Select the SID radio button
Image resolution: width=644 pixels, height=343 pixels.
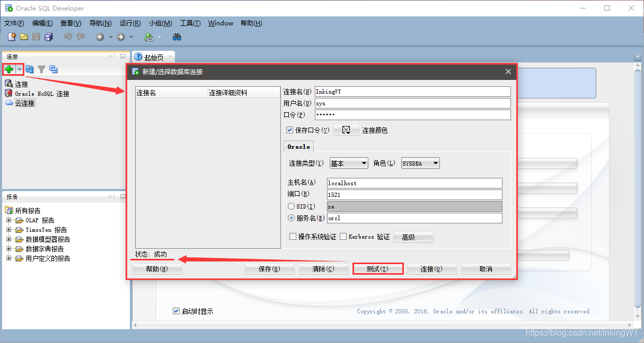291,206
